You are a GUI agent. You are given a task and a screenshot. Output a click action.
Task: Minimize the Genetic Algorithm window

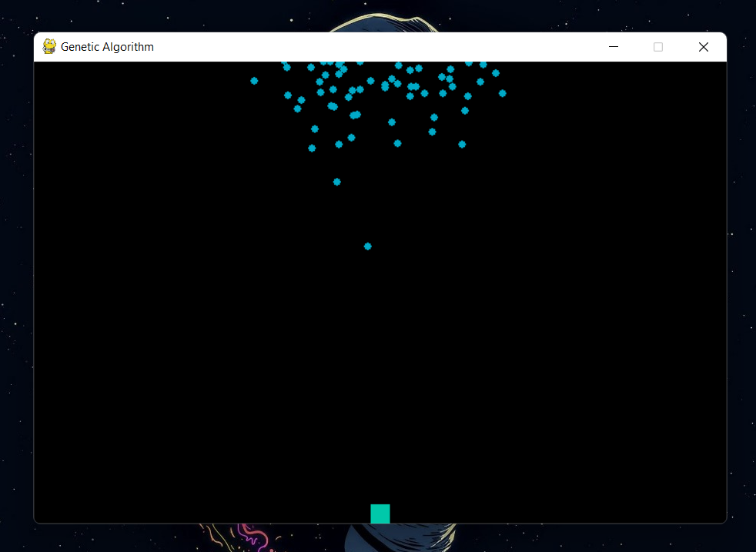pyautogui.click(x=614, y=47)
